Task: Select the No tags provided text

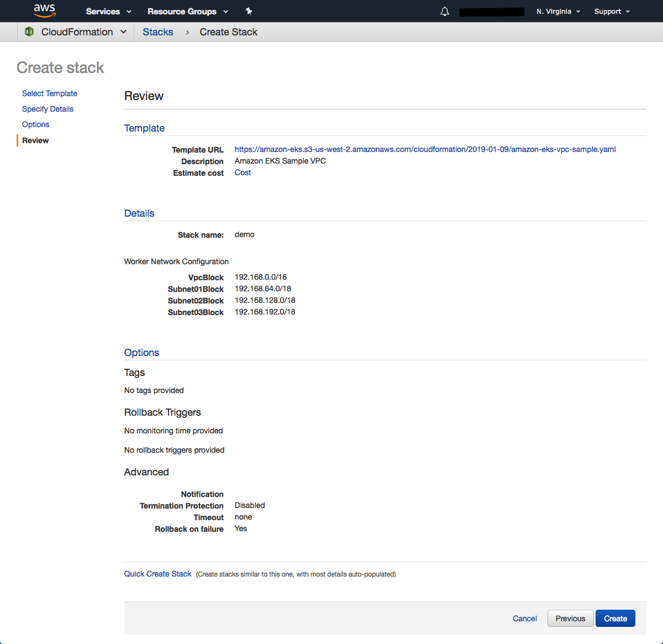Action: 154,390
